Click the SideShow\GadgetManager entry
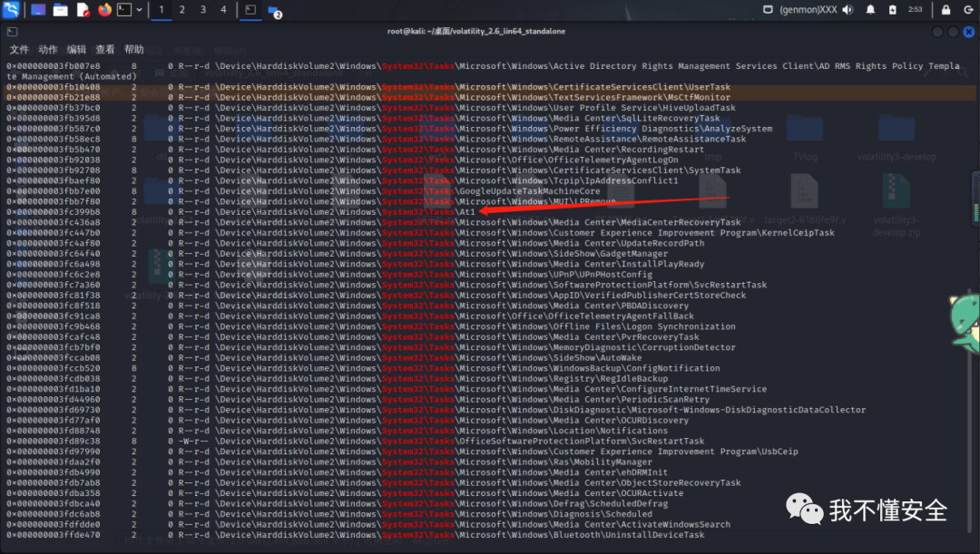 click(610, 254)
